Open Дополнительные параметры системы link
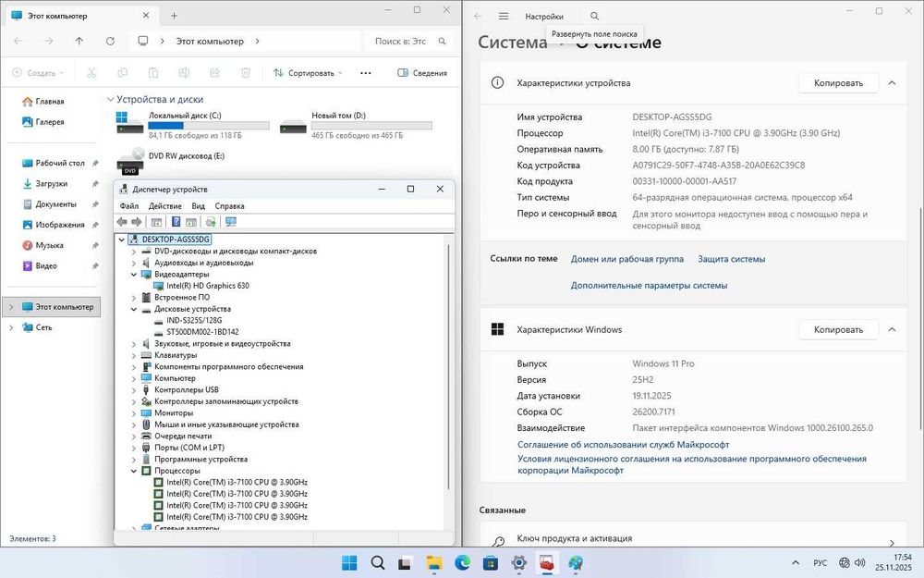924x578 pixels. pos(649,286)
